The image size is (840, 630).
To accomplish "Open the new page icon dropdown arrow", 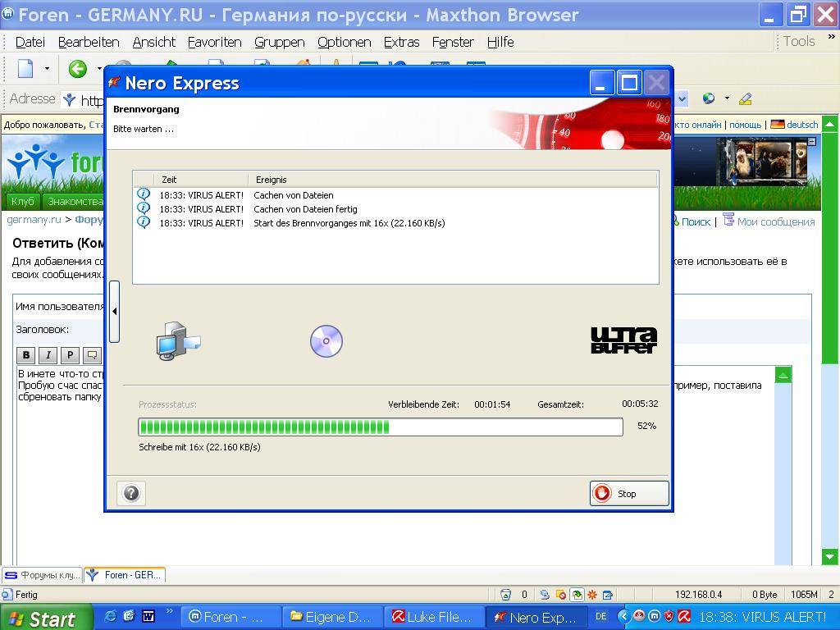I will coord(47,69).
